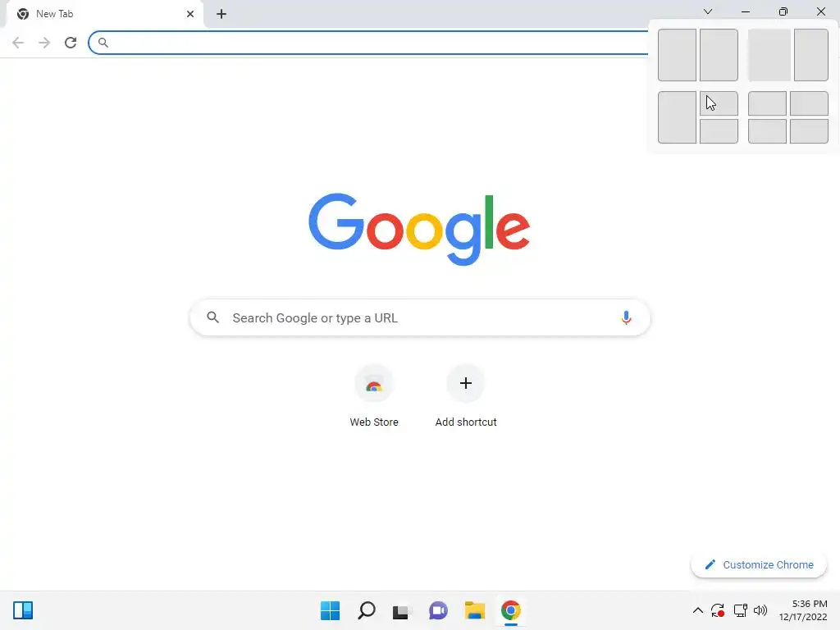This screenshot has width=840, height=630.
Task: Click the Web Store label
Action: click(374, 422)
